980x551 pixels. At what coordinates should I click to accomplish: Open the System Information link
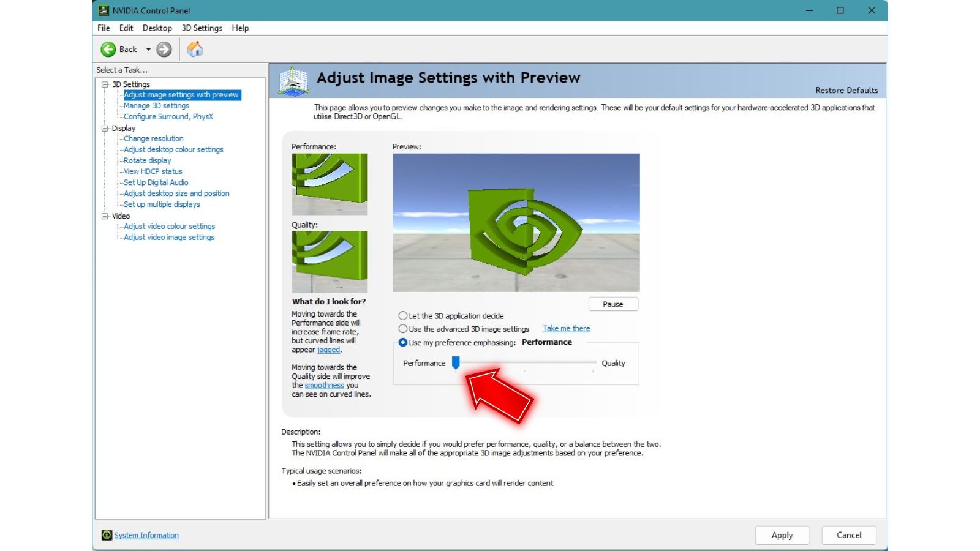click(x=146, y=536)
